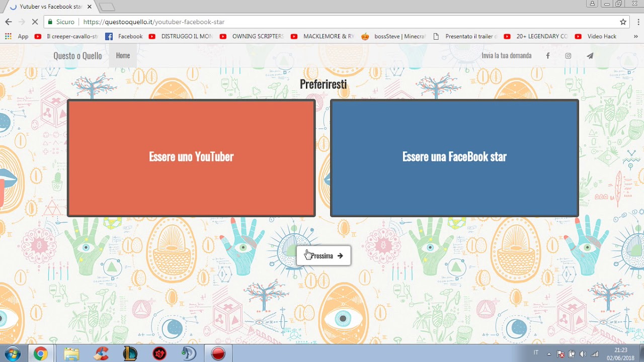Image resolution: width=644 pixels, height=362 pixels.
Task: Open the volume speaker tray icon
Action: coord(583,354)
